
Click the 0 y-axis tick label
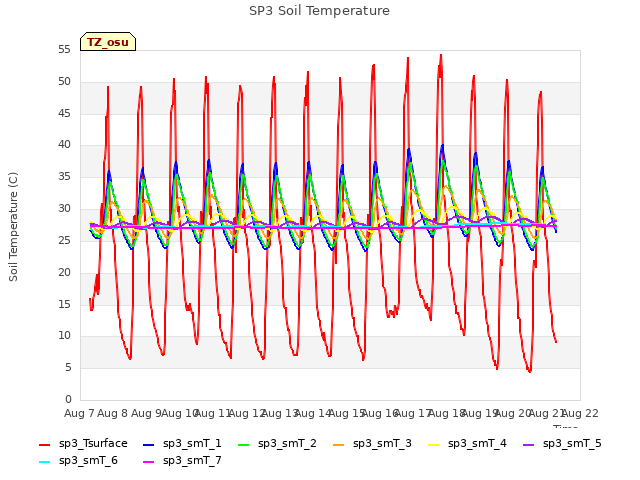(68, 399)
